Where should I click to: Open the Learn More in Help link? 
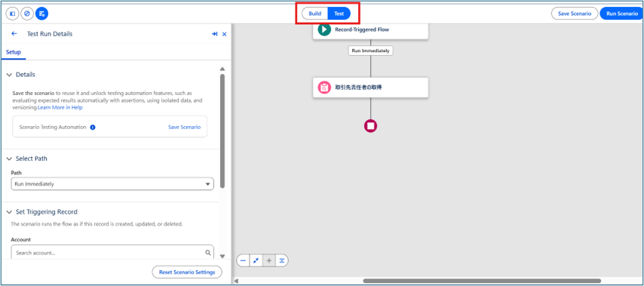60,108
